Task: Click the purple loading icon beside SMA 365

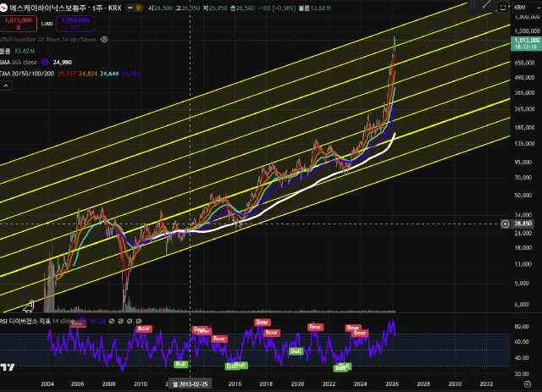Action: tap(45, 62)
